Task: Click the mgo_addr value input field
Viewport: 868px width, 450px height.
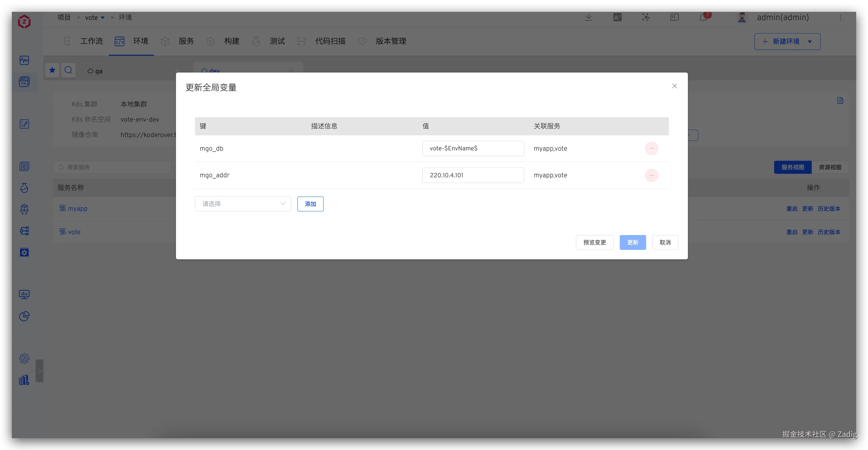Action: click(x=473, y=175)
